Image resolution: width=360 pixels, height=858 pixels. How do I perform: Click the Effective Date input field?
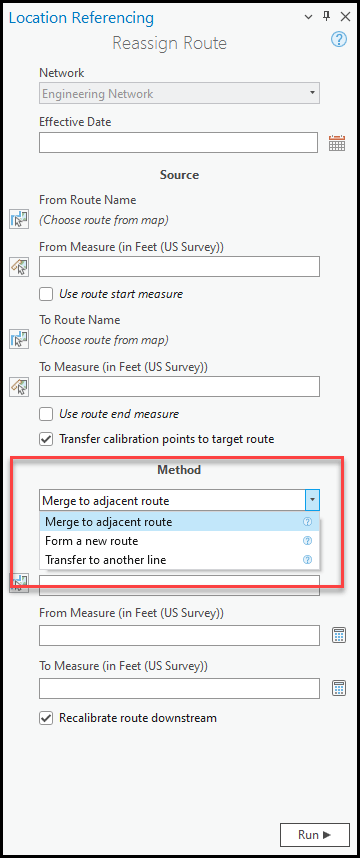tap(178, 143)
